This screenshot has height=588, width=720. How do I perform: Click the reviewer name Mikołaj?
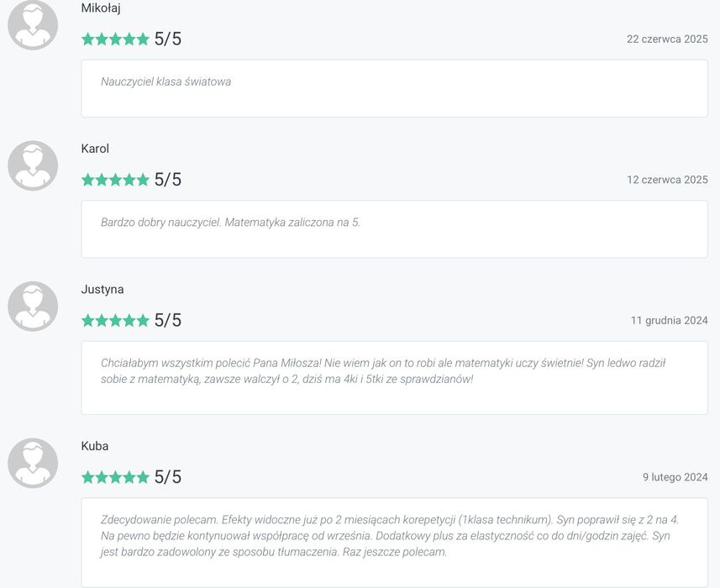(x=101, y=8)
